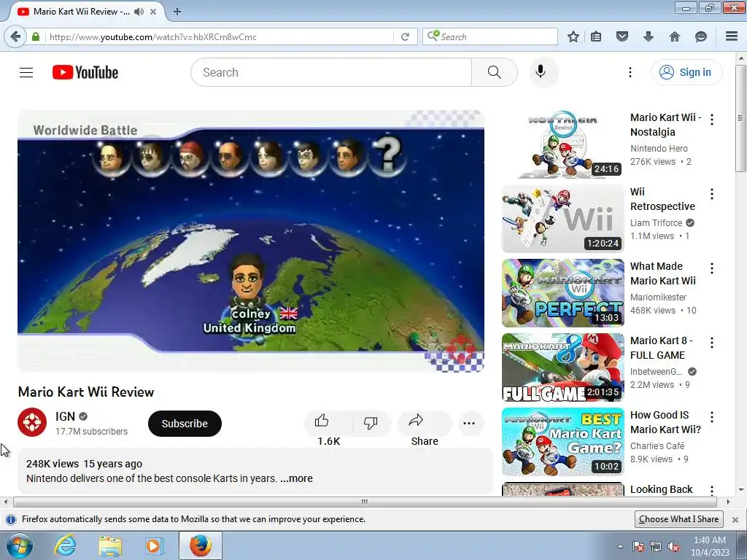Click the video player area
Image resolution: width=747 pixels, height=560 pixels.
[x=251, y=241]
